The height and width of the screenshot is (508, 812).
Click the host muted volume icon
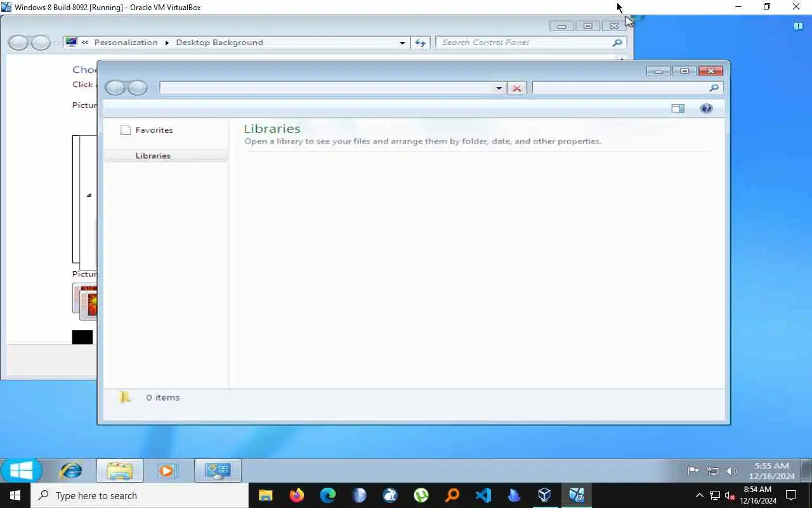click(x=730, y=496)
